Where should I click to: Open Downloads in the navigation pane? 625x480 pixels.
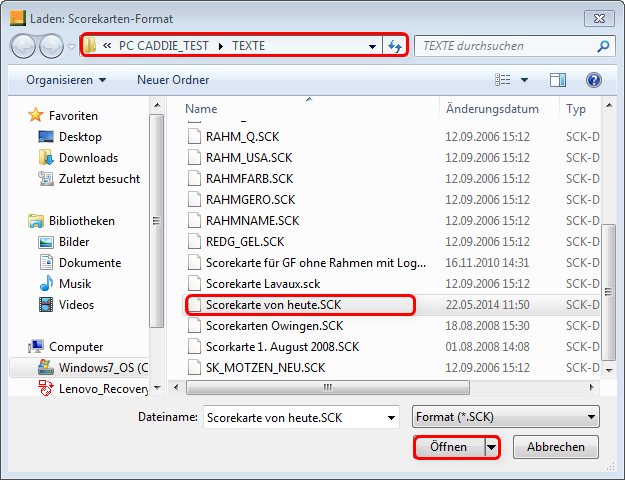pos(88,158)
